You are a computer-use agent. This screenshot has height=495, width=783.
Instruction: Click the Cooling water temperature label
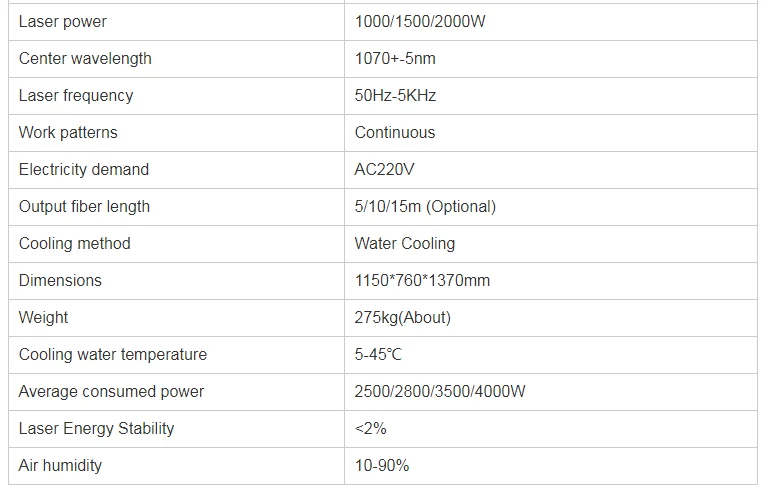point(113,354)
